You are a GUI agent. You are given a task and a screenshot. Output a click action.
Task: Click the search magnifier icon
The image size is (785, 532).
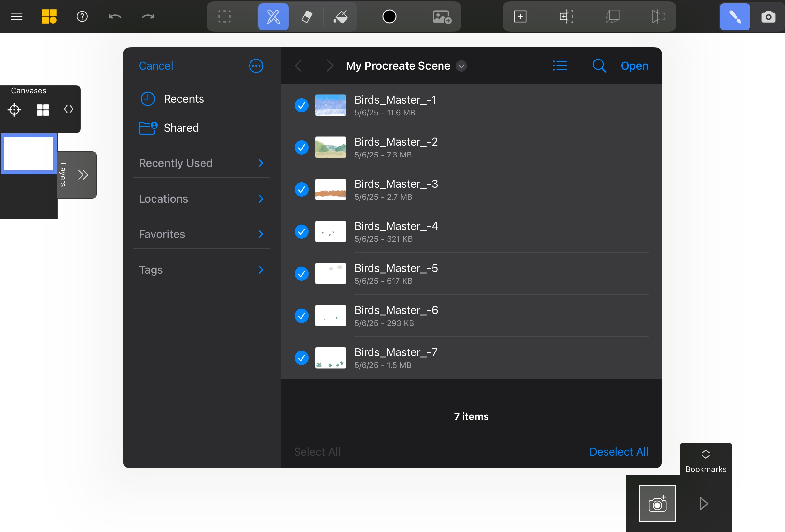[599, 66]
